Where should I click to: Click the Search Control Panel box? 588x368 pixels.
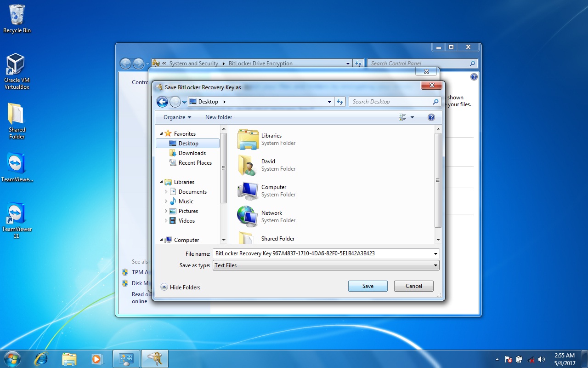[423, 63]
